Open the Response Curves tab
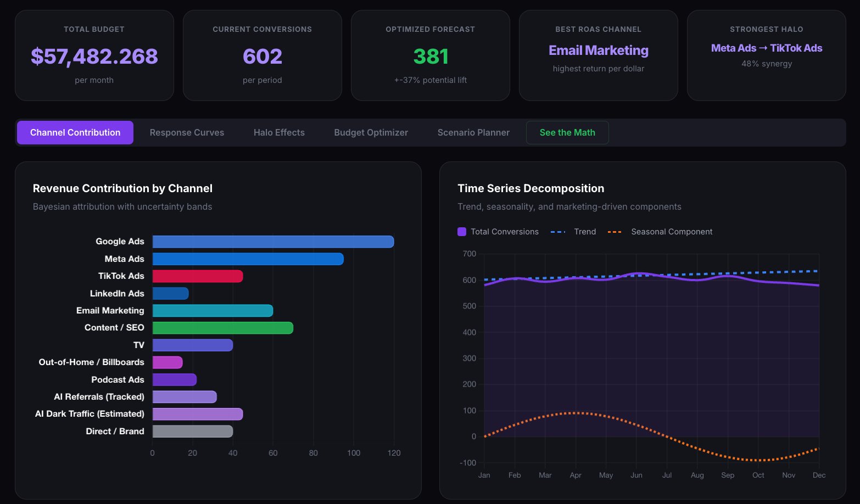This screenshot has height=504, width=860. (187, 132)
